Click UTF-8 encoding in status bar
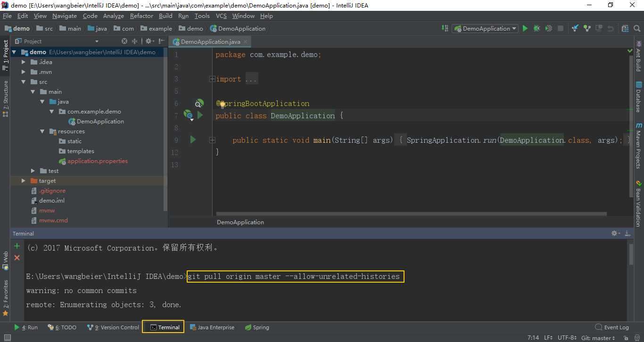Image resolution: width=644 pixels, height=342 pixels. (567, 337)
